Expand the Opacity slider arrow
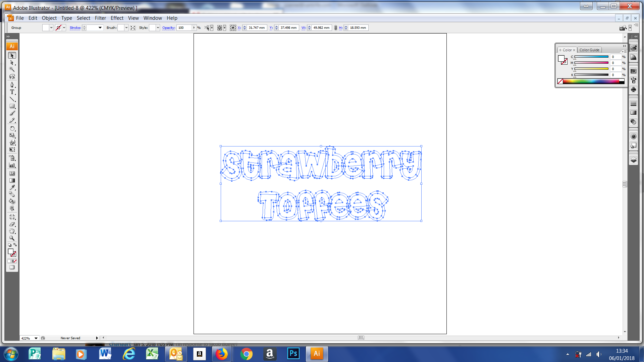The height and width of the screenshot is (362, 644). click(194, 28)
